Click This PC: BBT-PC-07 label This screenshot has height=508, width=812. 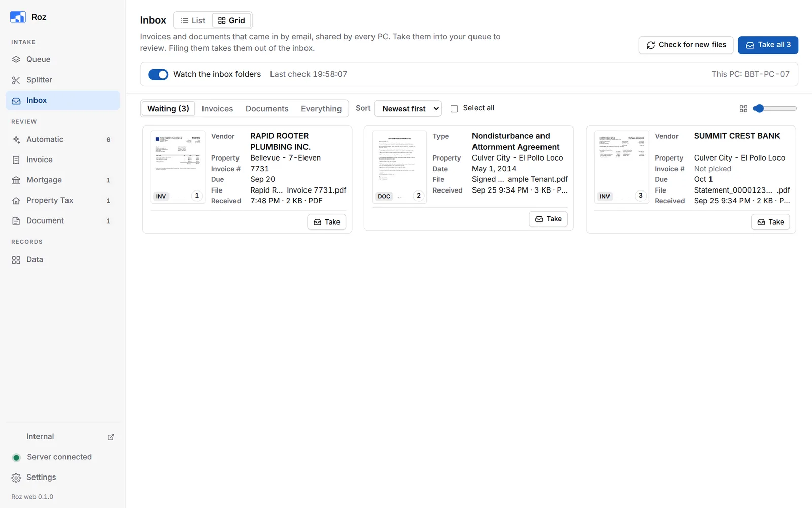(x=750, y=74)
